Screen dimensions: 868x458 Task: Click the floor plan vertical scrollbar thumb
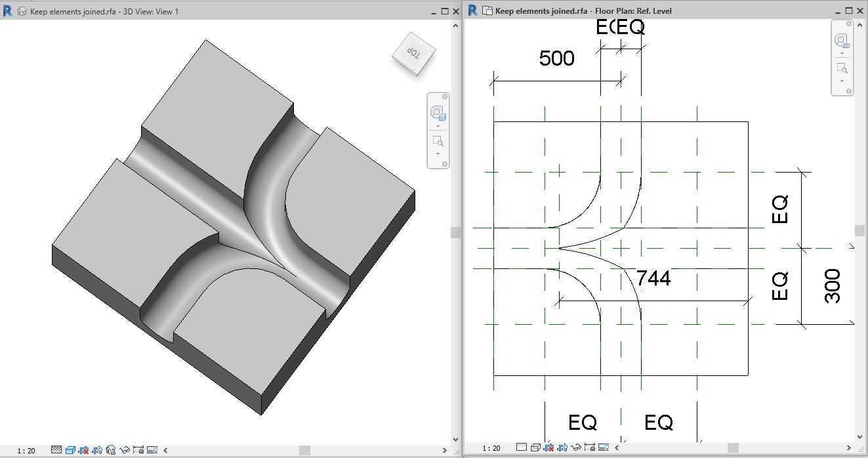click(x=860, y=230)
